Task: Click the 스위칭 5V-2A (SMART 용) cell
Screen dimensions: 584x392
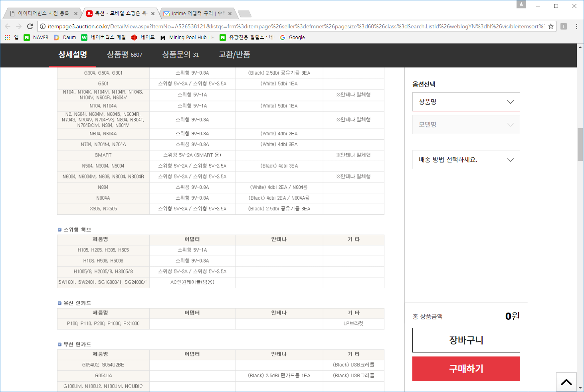Action: click(x=192, y=155)
